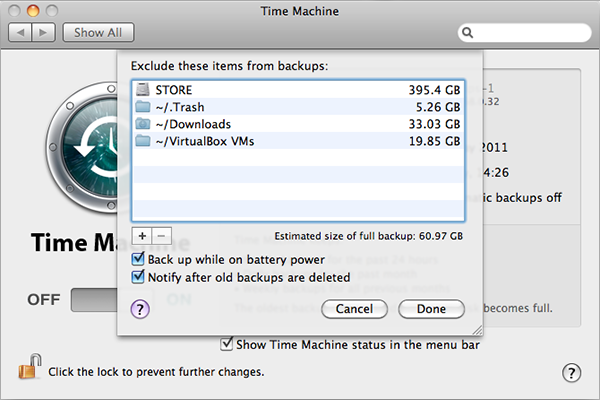Viewport: 600px width, 400px height.
Task: Select the ~/VirtualBox VMs entry text
Action: (205, 141)
